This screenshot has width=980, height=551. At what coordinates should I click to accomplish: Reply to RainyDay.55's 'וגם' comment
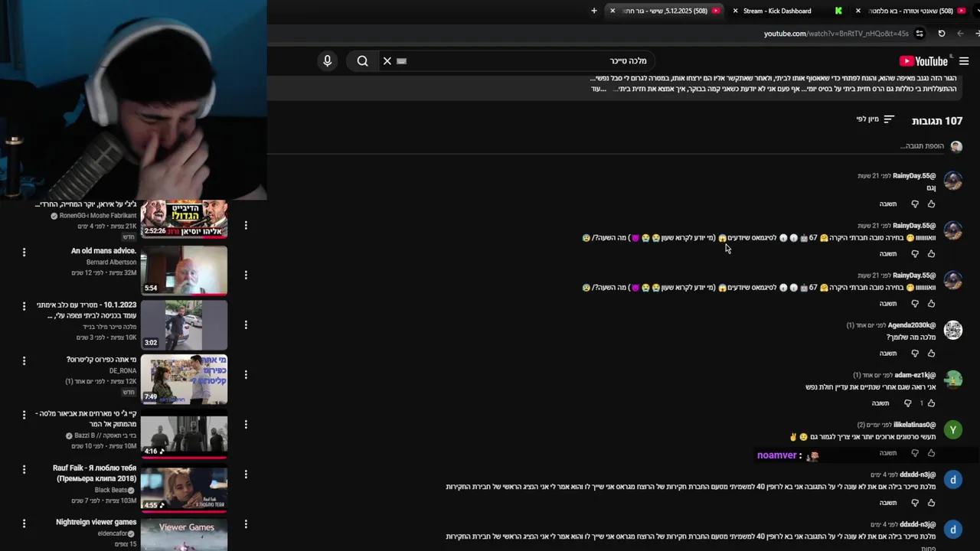point(888,204)
